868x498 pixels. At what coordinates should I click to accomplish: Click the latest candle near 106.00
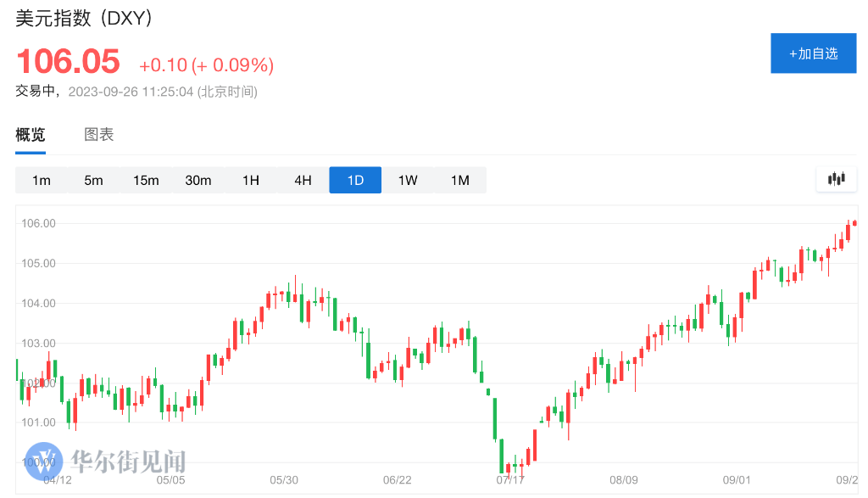click(x=854, y=223)
